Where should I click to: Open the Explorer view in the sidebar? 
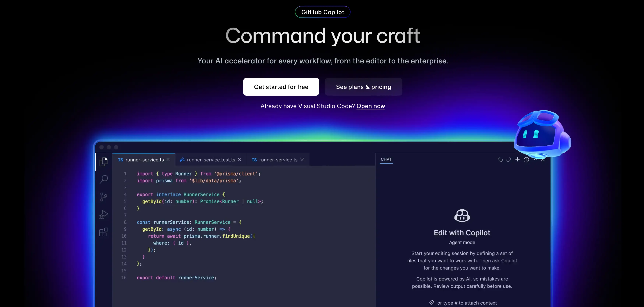[x=103, y=162]
